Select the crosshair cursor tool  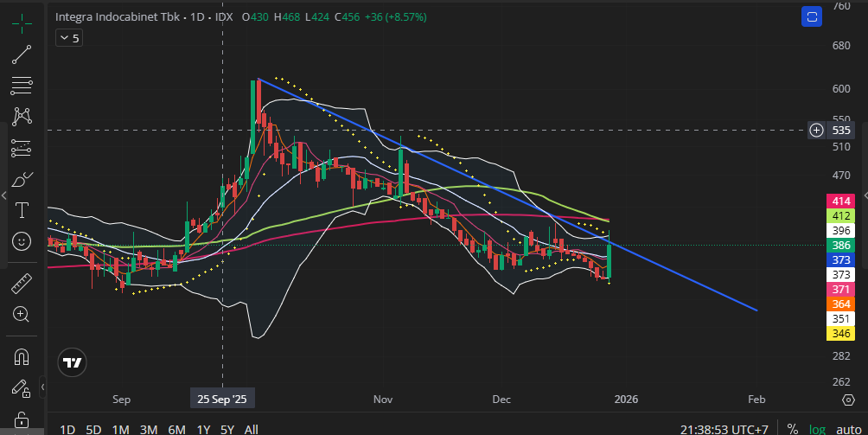(x=22, y=22)
